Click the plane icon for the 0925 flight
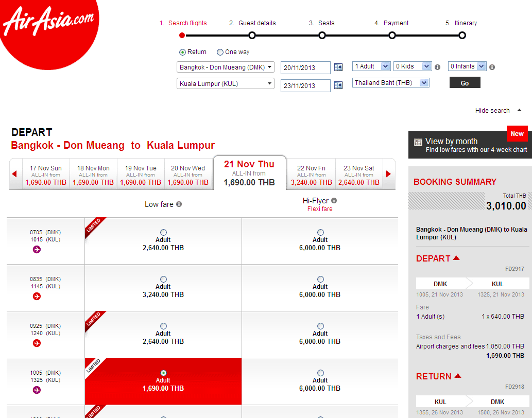 pyautogui.click(x=37, y=343)
